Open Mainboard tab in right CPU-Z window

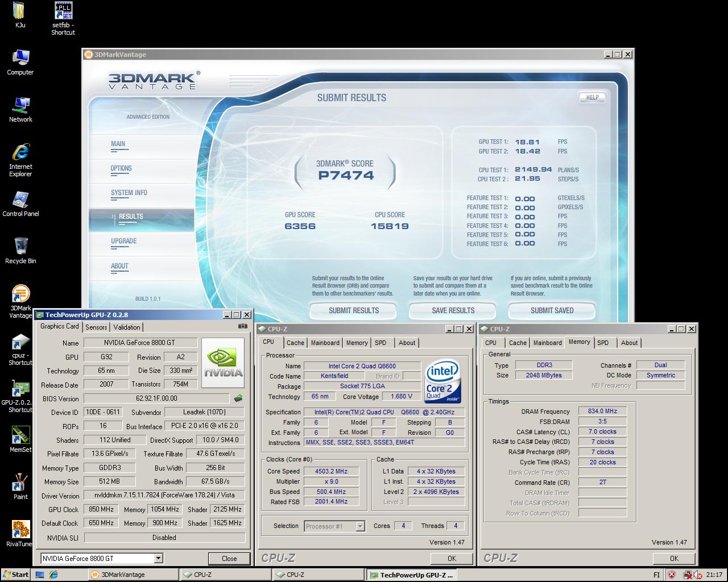click(548, 343)
